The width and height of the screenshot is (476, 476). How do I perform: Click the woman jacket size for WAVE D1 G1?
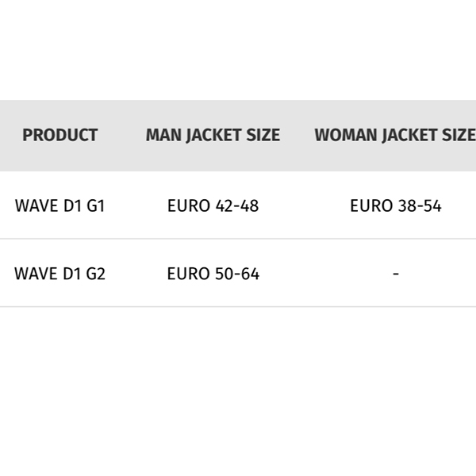click(x=395, y=206)
